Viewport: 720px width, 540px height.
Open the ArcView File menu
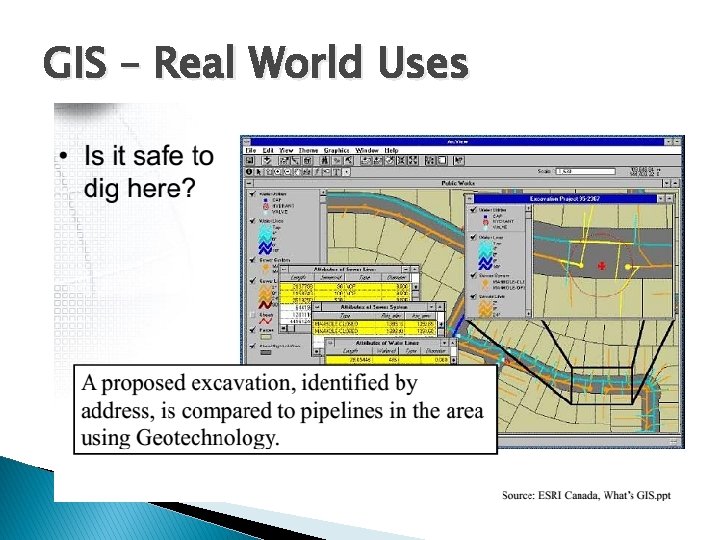(x=251, y=150)
